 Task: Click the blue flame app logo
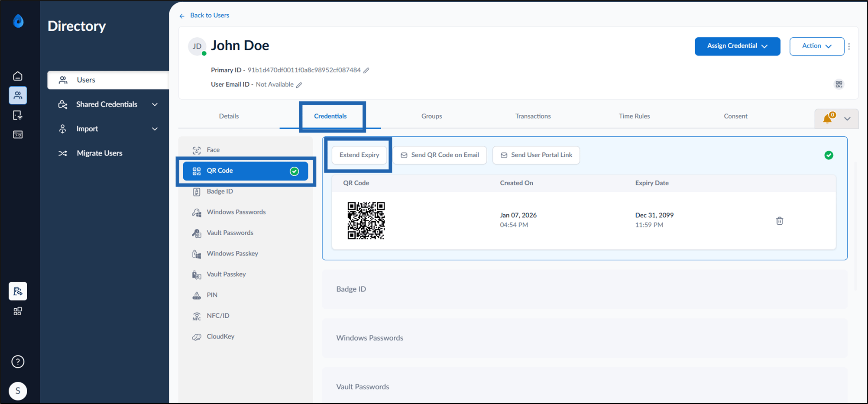click(18, 21)
